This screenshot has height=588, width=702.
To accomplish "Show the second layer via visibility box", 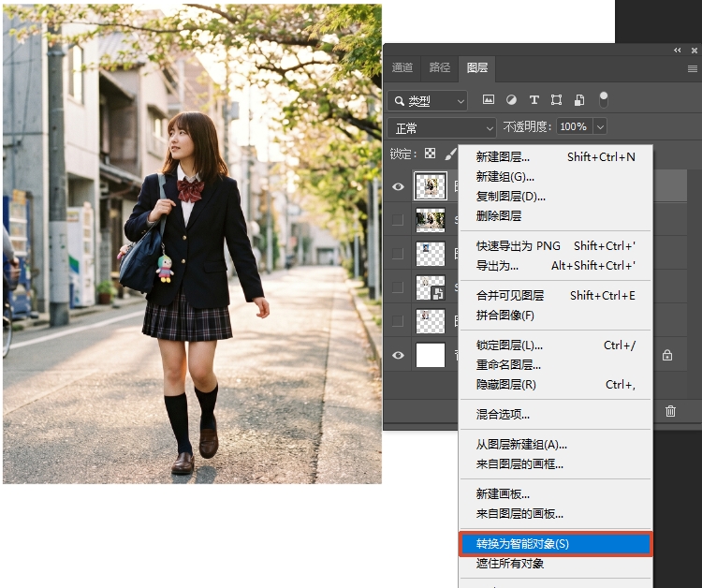I will pos(398,220).
